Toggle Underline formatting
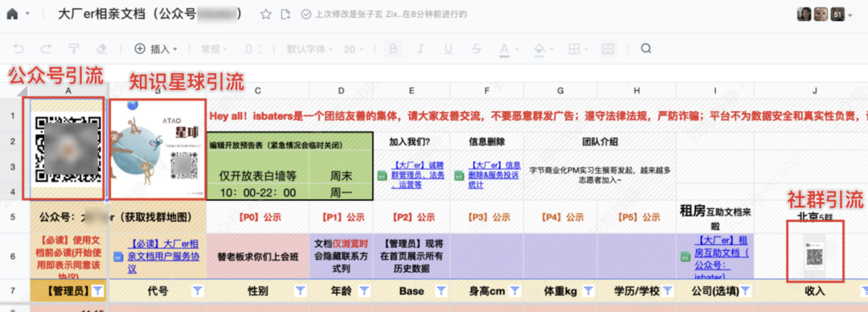The width and height of the screenshot is (868, 312). coord(449,49)
